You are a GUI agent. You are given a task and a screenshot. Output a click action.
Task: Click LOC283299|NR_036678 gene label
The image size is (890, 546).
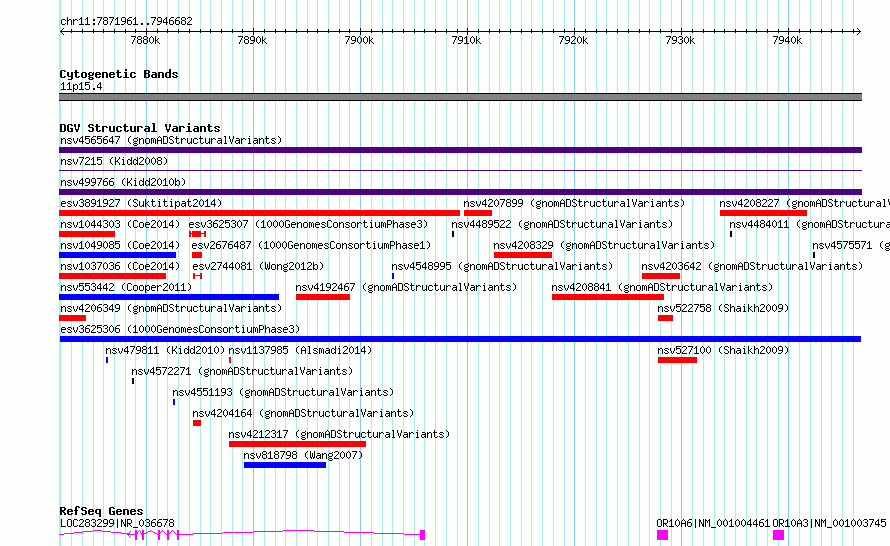[117, 523]
